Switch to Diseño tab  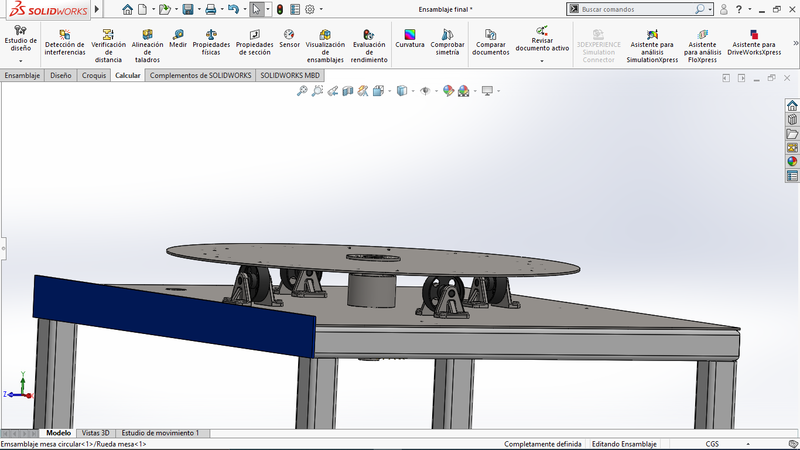coord(61,75)
